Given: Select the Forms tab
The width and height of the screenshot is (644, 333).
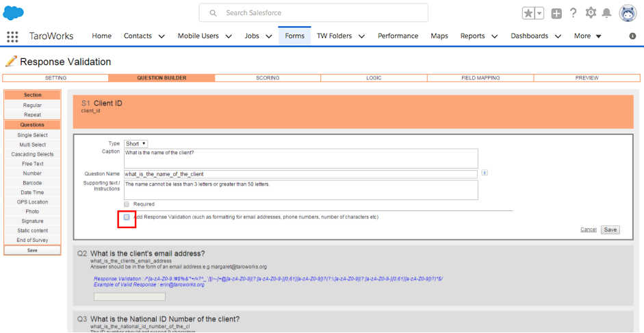Looking at the screenshot, I should pyautogui.click(x=294, y=36).
